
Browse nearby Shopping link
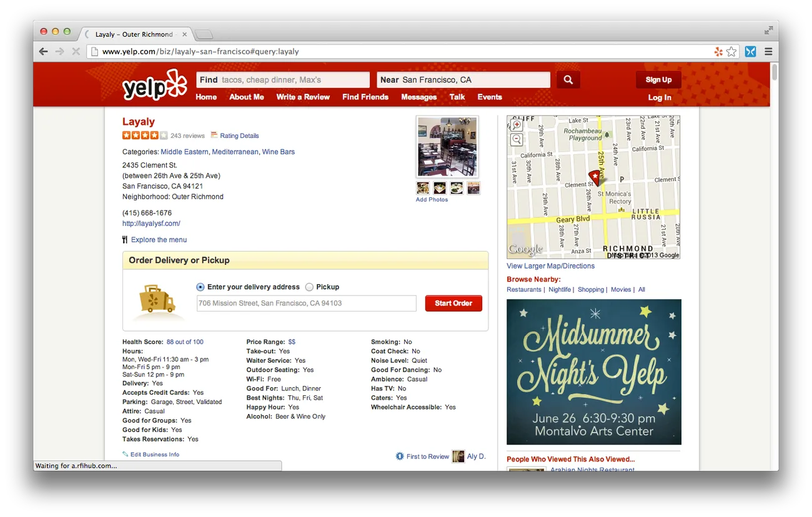(591, 290)
